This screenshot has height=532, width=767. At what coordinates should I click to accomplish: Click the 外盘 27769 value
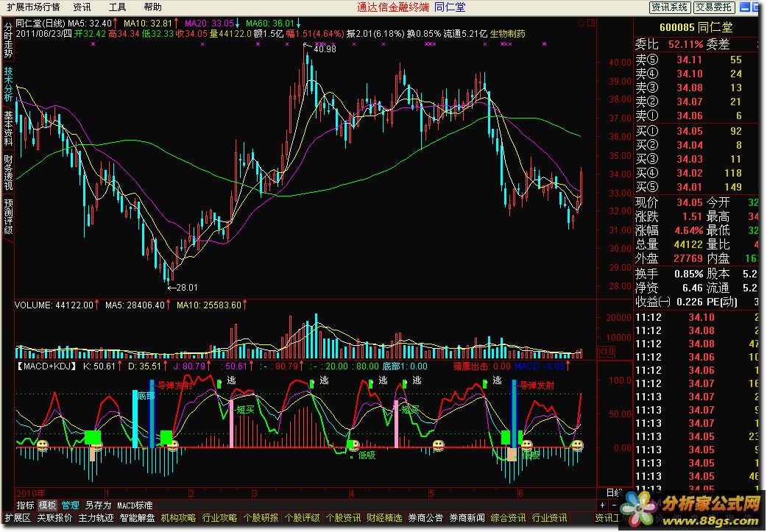coord(689,258)
